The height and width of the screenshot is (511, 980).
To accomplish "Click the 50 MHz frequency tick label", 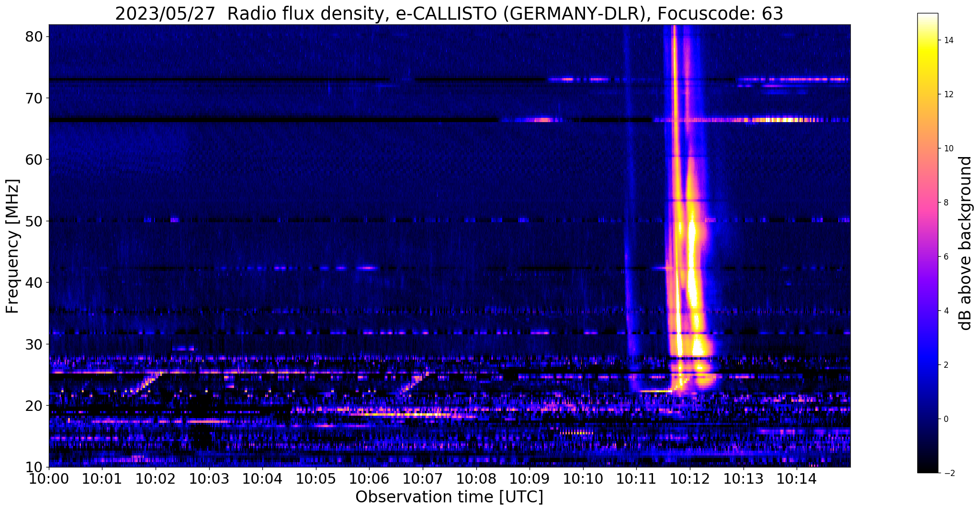I will (34, 221).
